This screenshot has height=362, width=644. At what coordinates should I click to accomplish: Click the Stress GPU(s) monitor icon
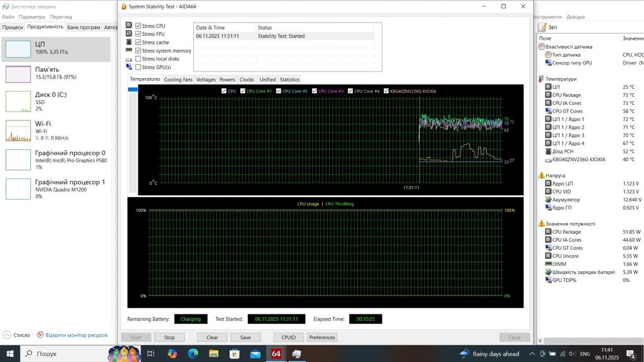(129, 67)
